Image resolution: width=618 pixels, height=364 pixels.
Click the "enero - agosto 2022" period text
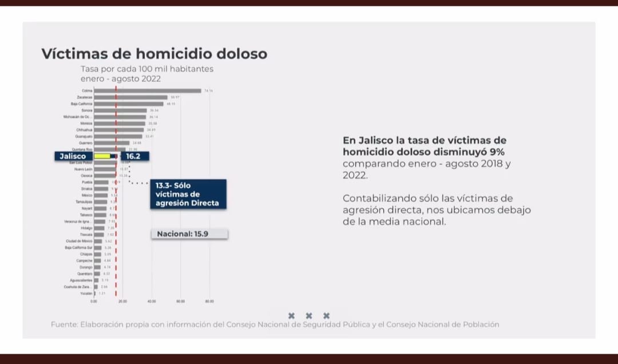121,79
